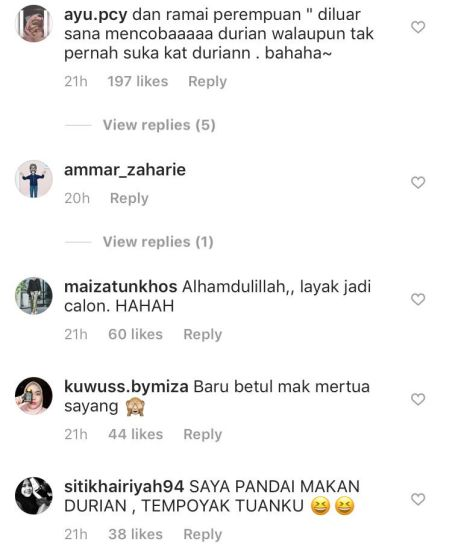Image resolution: width=452 pixels, height=553 pixels.
Task: Tap heart on kuwuss.bymiza's comment
Action: (418, 399)
